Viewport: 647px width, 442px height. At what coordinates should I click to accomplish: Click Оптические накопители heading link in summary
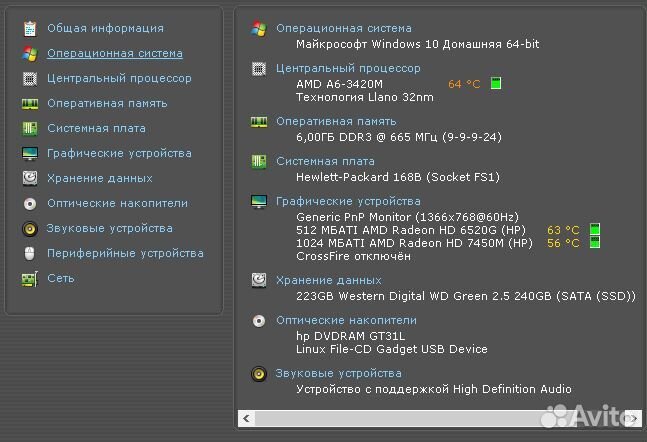point(347,320)
